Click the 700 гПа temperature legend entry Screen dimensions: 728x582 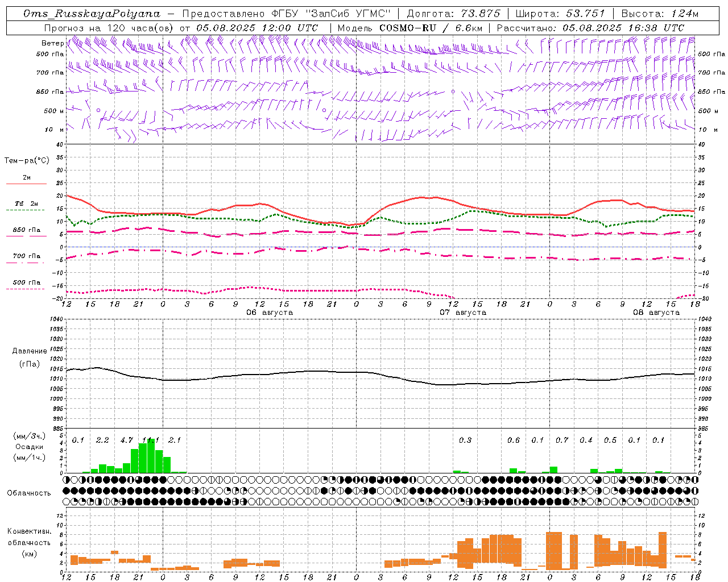pyautogui.click(x=26, y=256)
